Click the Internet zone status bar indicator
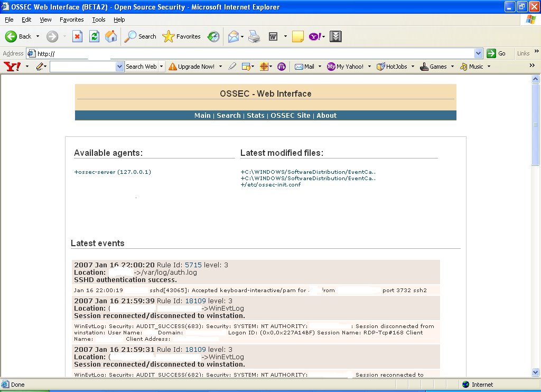 click(x=478, y=385)
